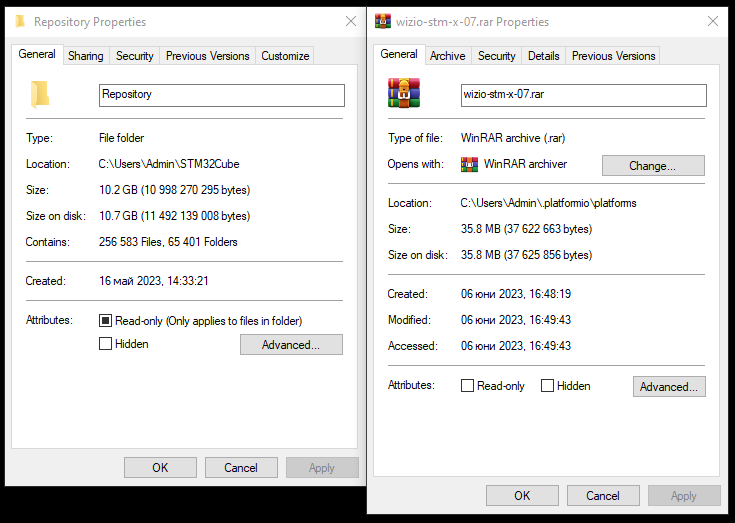The image size is (735, 523).
Task: Click text WinRAR archive (.rar)
Action: 513,138
